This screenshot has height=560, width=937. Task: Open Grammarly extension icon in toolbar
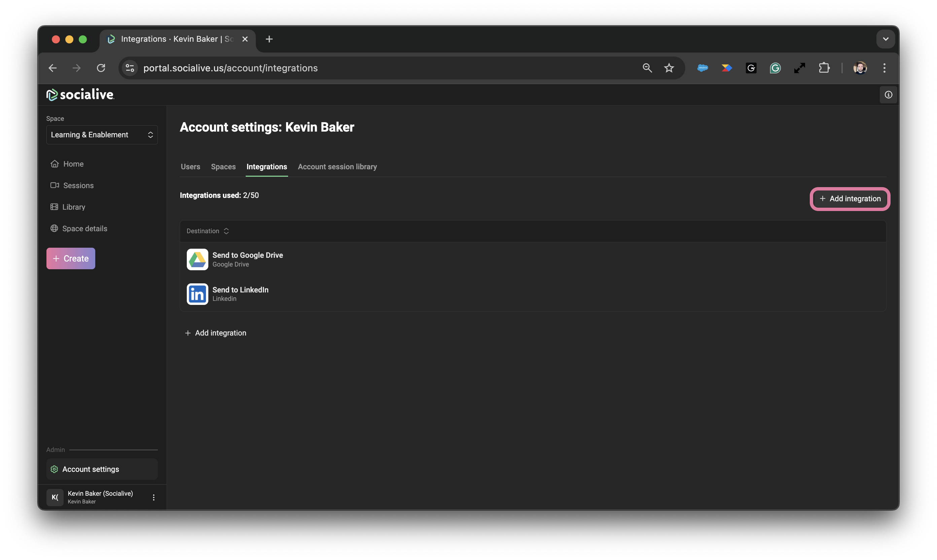click(x=775, y=68)
